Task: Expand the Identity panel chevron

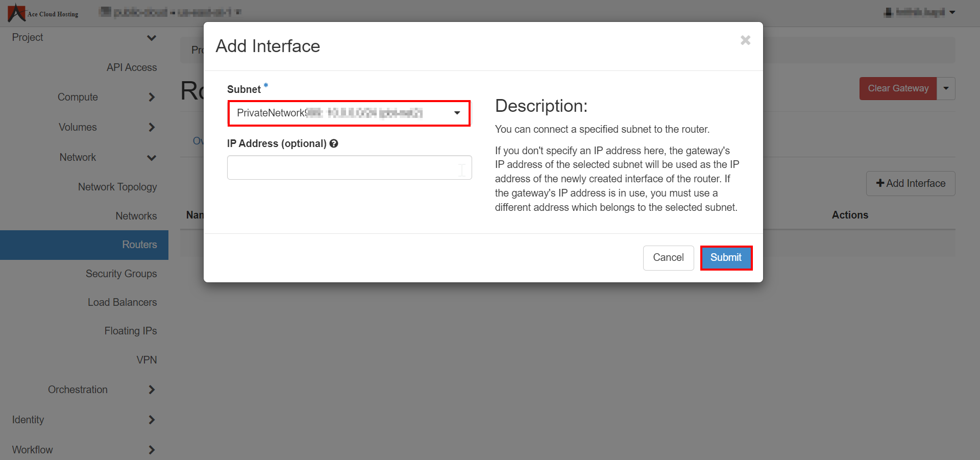Action: point(152,420)
